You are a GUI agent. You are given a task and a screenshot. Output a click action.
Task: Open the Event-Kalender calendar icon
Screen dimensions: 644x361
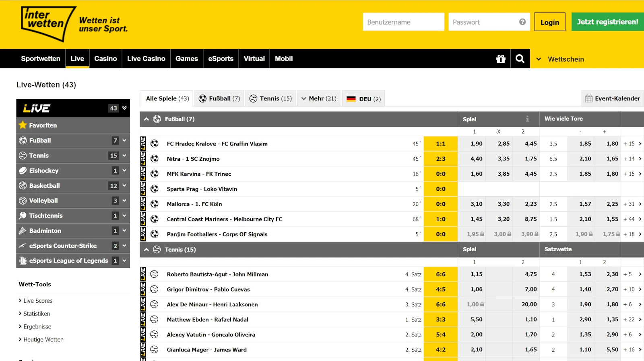pos(588,99)
